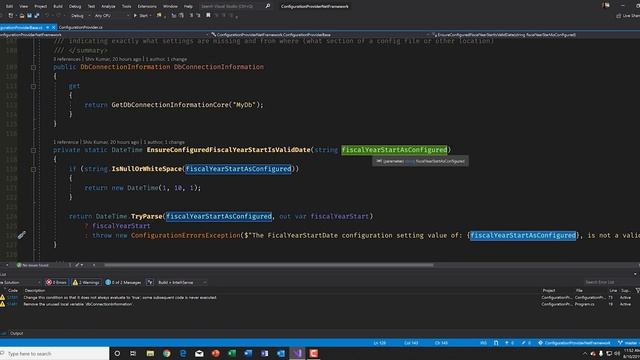Screen dimensions: 640x360
Task: Click the Live Share icon
Action: 619,16
